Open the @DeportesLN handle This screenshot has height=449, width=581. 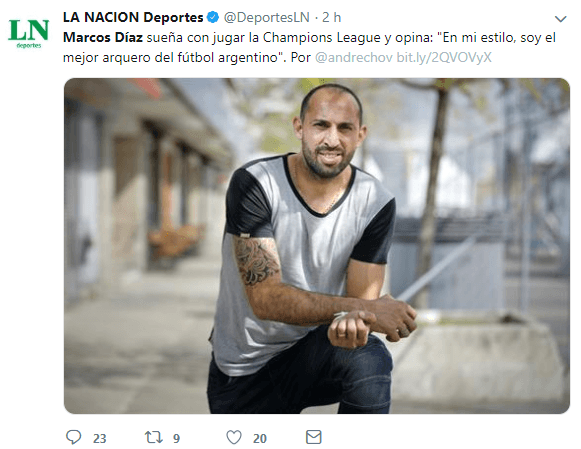pos(267,17)
